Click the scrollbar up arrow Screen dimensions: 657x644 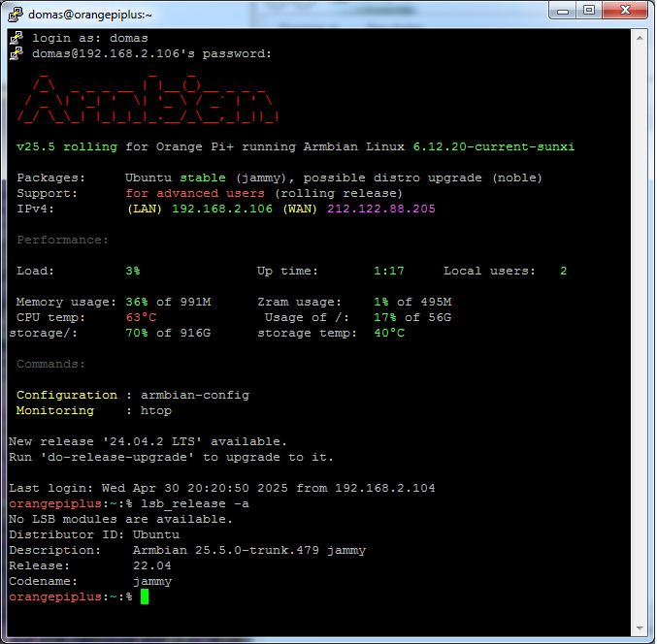[x=640, y=38]
